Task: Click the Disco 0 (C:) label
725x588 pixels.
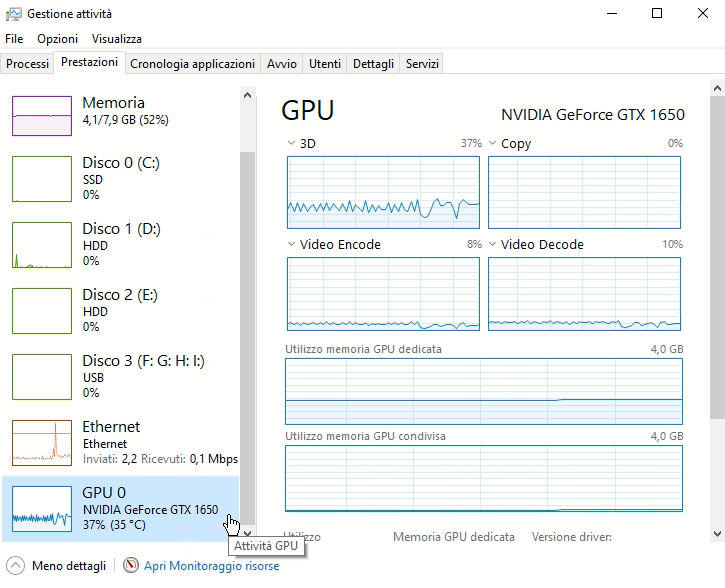Action: (121, 163)
